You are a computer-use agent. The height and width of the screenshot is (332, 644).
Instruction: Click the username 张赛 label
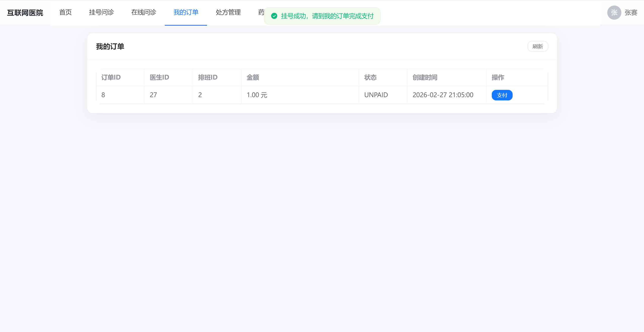click(x=631, y=13)
